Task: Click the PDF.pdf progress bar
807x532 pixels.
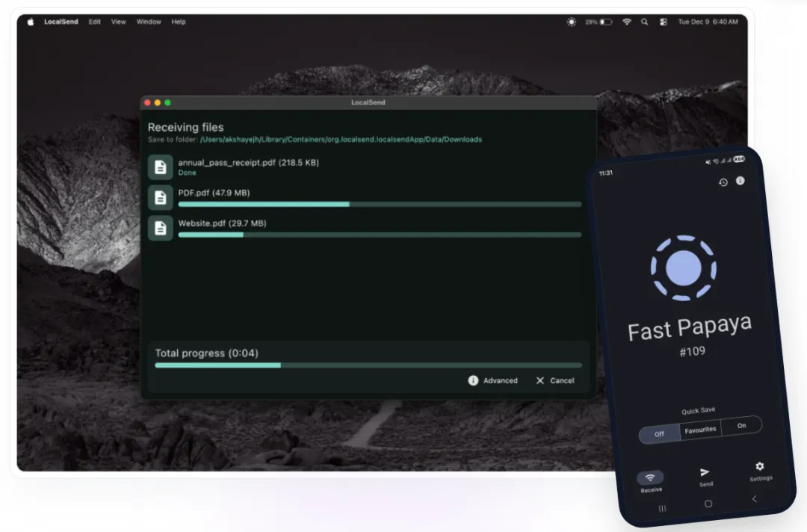Action: point(380,204)
